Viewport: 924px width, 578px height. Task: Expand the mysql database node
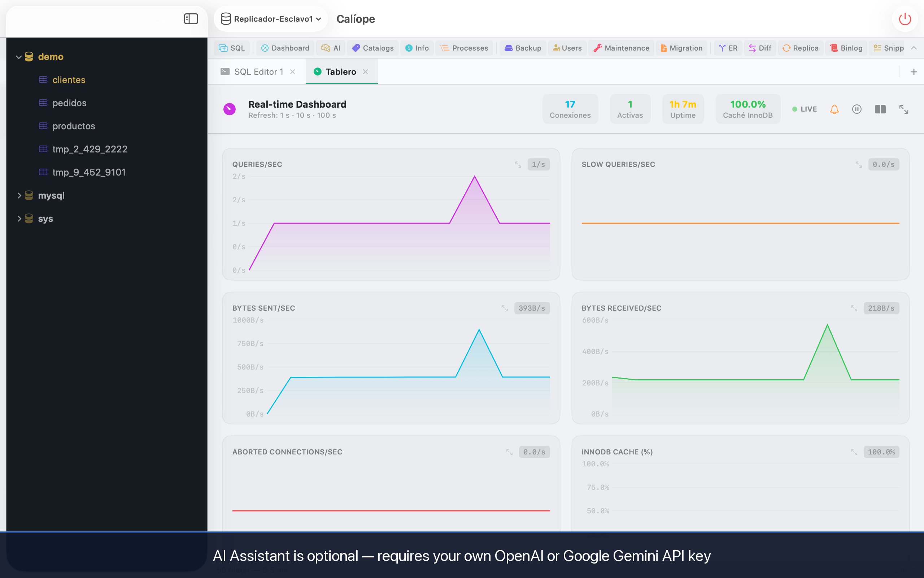[19, 196]
